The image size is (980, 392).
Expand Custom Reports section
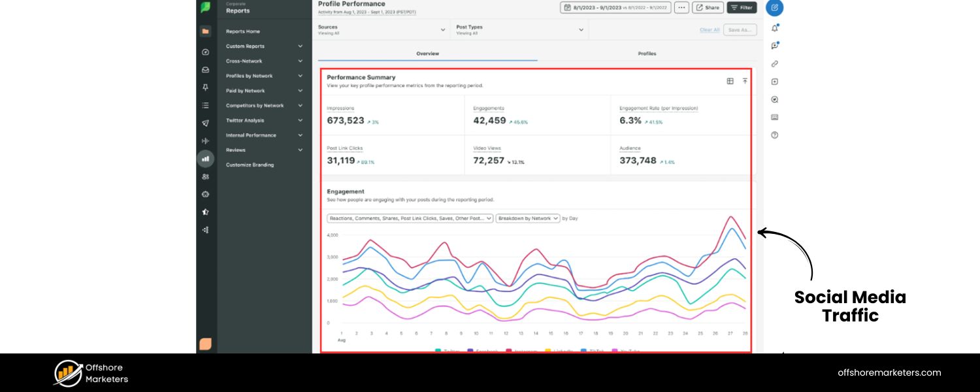(264, 46)
